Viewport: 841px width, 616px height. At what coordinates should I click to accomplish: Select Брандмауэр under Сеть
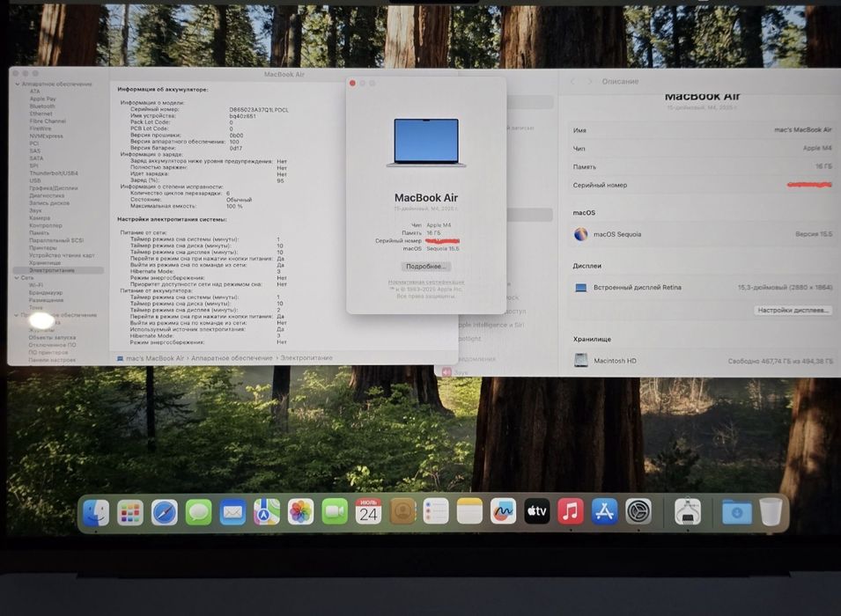[x=46, y=293]
